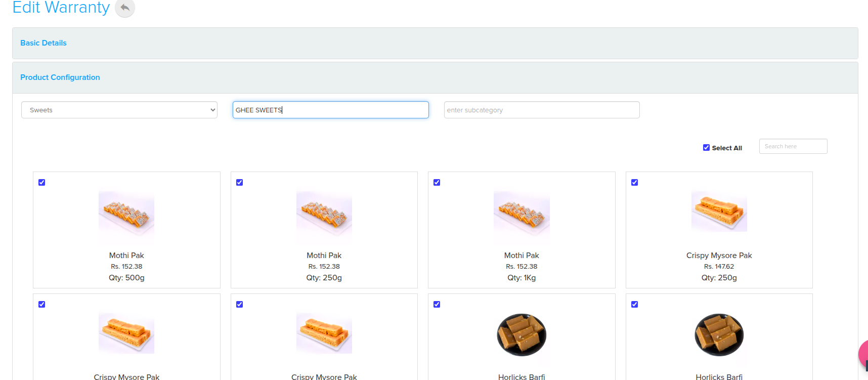Click the Search here box

pyautogui.click(x=793, y=146)
